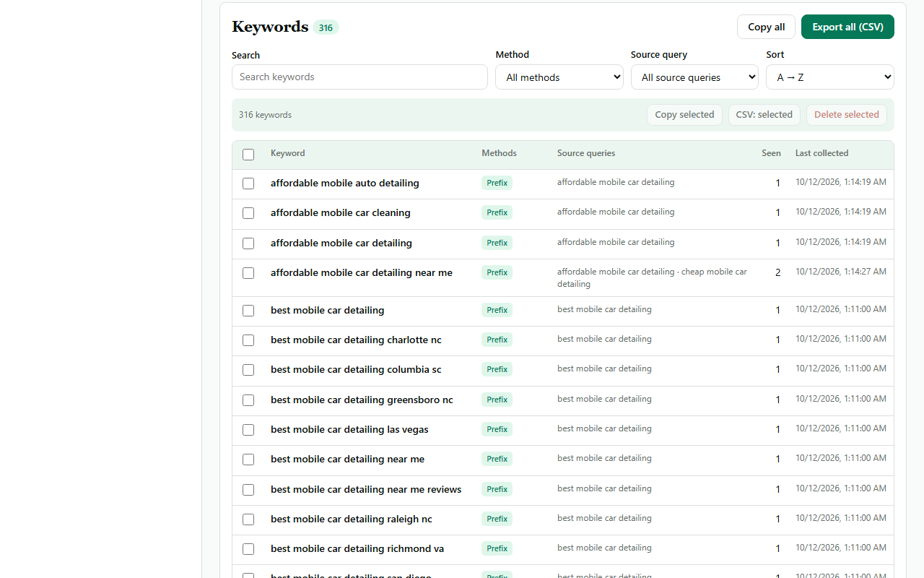Click the Source queries column header
This screenshot has height=578, width=924.
tap(586, 153)
